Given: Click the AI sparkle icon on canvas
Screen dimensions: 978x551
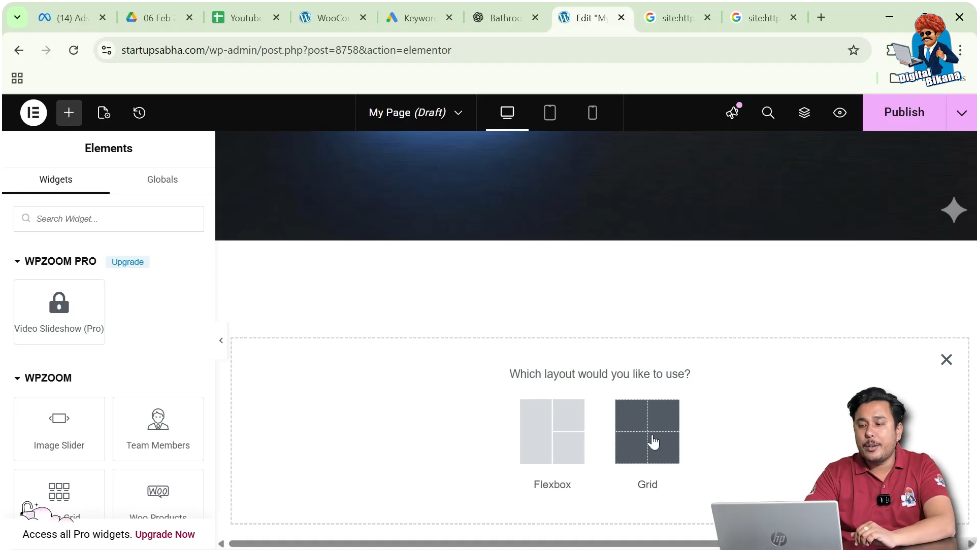Looking at the screenshot, I should [x=954, y=210].
